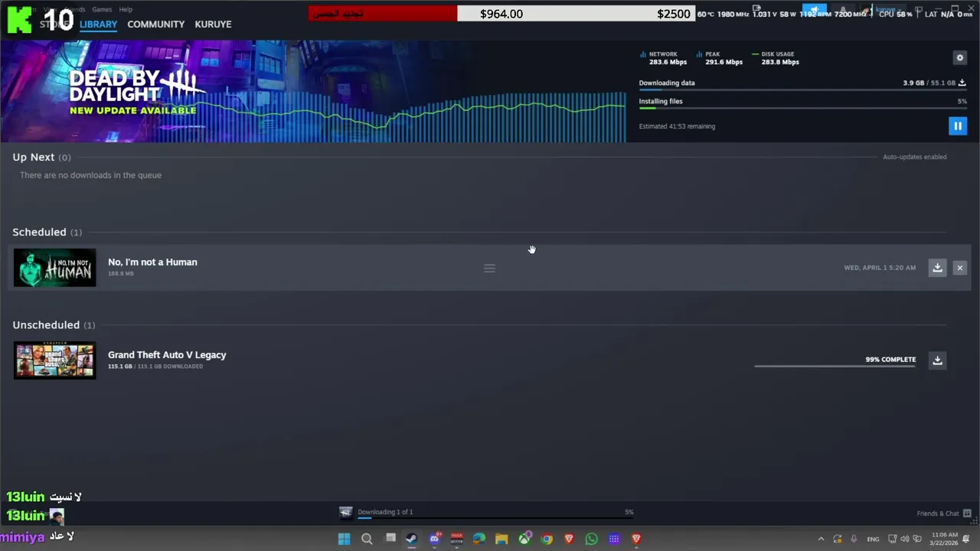
Task: Open Grand Theft Auto V Legacy thumbnail
Action: pyautogui.click(x=55, y=360)
